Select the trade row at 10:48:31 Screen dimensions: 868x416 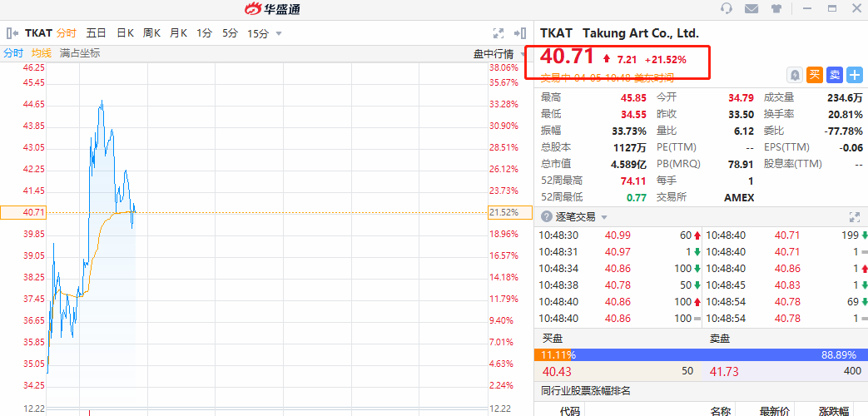(x=619, y=252)
